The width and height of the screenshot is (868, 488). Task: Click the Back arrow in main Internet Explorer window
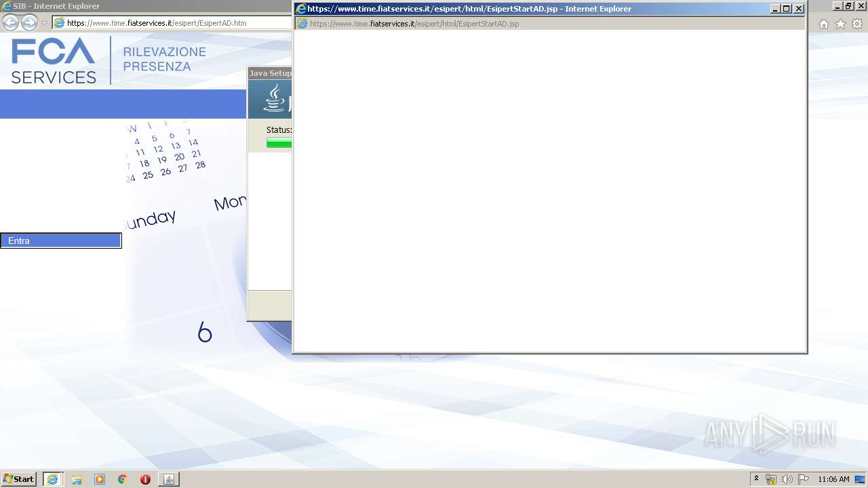[x=10, y=23]
